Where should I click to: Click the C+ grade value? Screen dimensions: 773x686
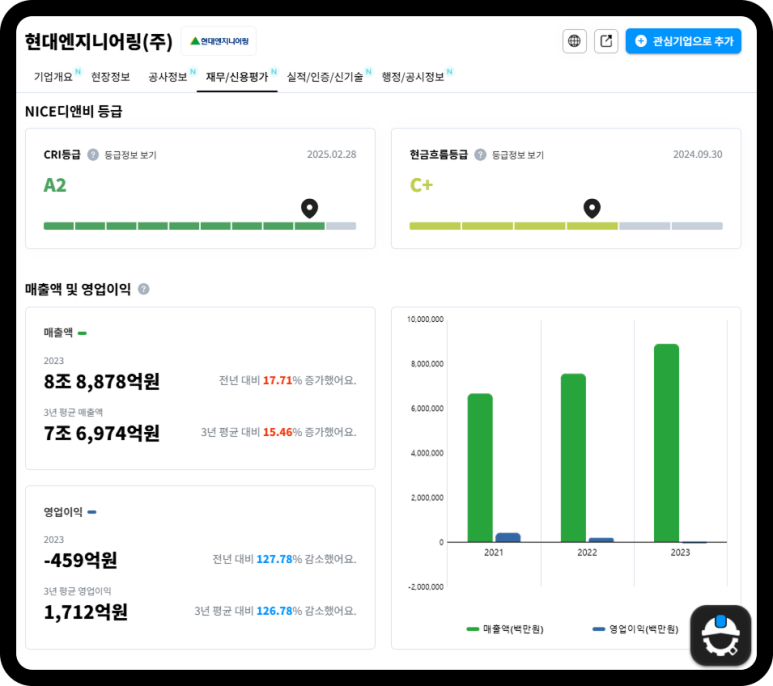[x=422, y=185]
